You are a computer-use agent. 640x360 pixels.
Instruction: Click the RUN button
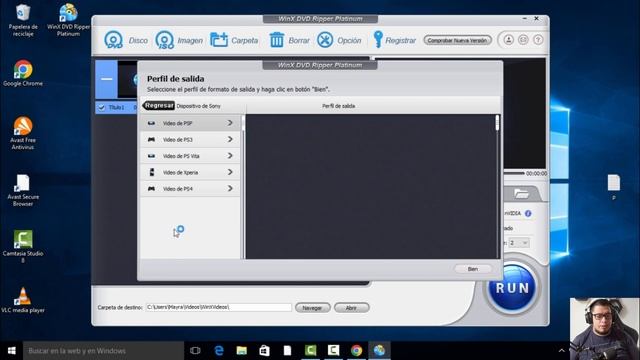tap(512, 287)
